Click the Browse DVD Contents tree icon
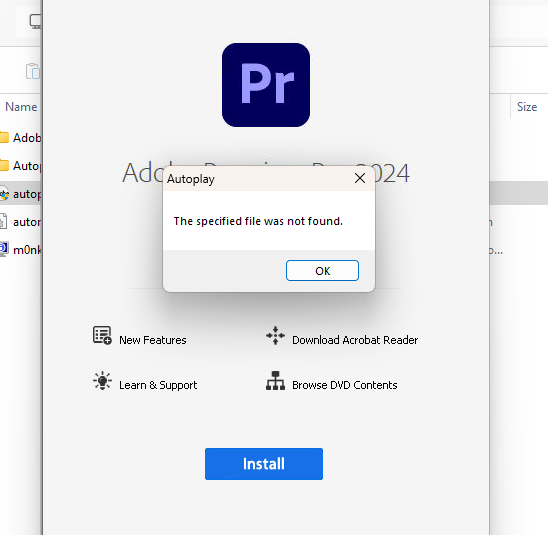 275,381
